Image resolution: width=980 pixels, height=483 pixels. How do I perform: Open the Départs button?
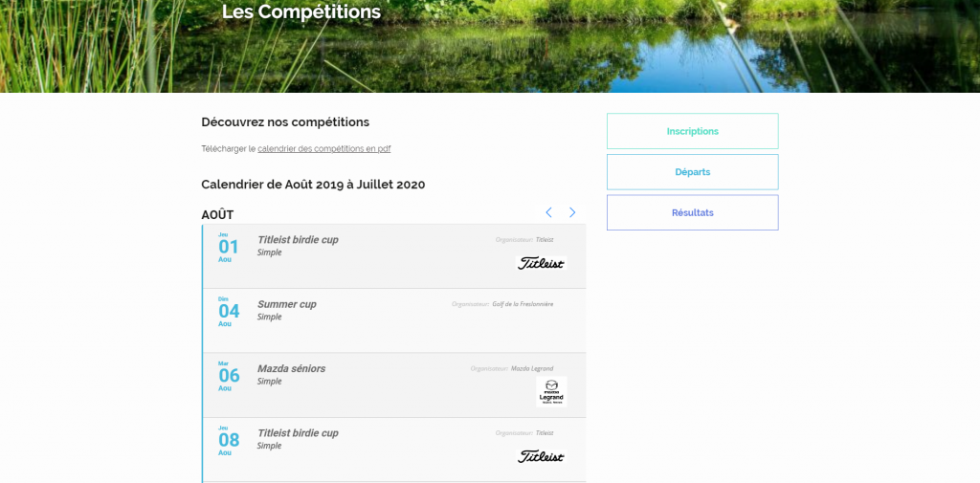point(692,172)
